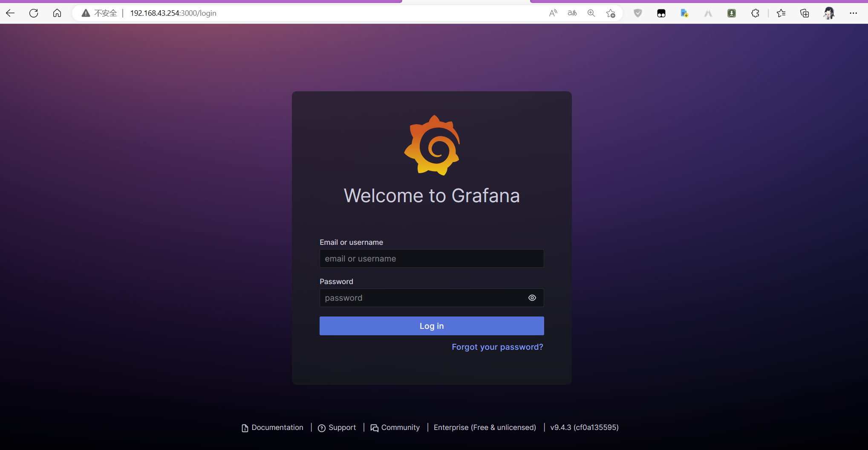Click the Grafana logo flame graphic
The height and width of the screenshot is (450, 868).
point(432,145)
